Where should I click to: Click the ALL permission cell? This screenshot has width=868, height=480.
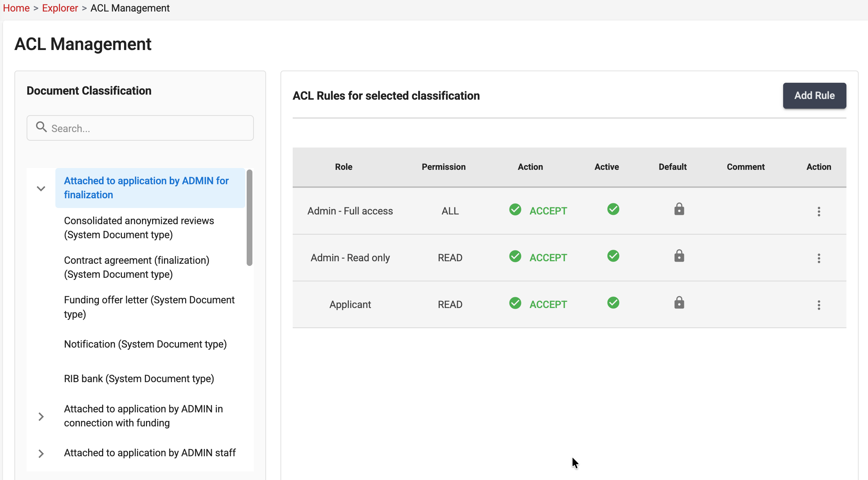click(450, 211)
